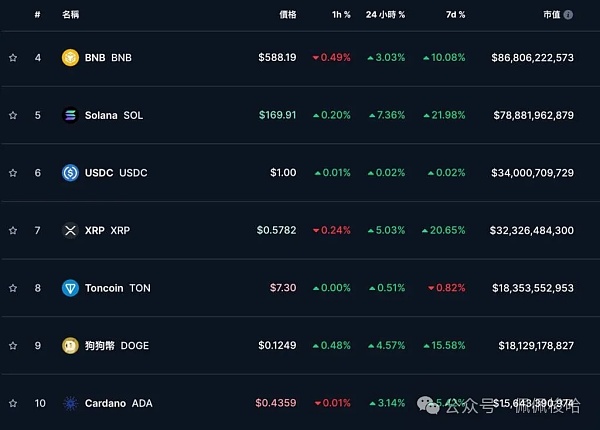Click the market cap info icon
This screenshot has height=430, width=600.
coord(568,15)
